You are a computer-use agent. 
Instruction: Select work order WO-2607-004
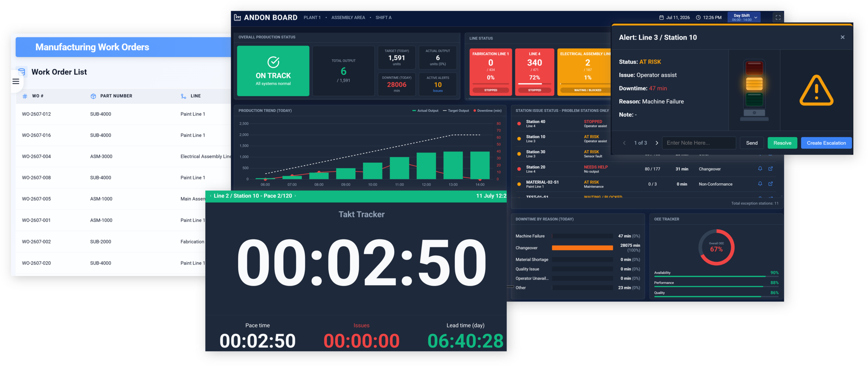123,157
